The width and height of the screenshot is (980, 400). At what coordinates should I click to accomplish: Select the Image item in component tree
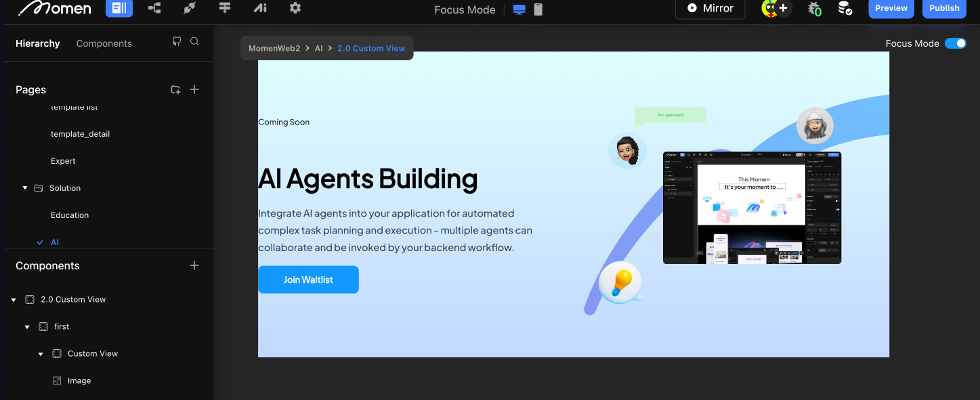[79, 381]
